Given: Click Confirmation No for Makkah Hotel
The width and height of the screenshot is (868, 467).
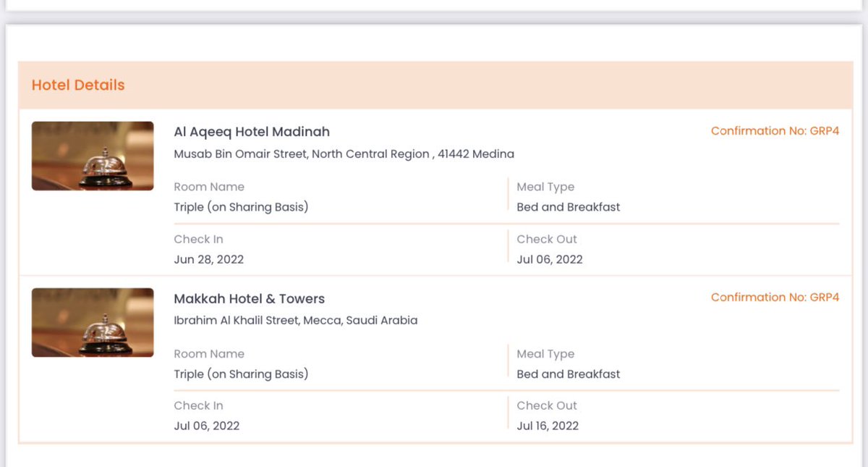Looking at the screenshot, I should pyautogui.click(x=775, y=298).
